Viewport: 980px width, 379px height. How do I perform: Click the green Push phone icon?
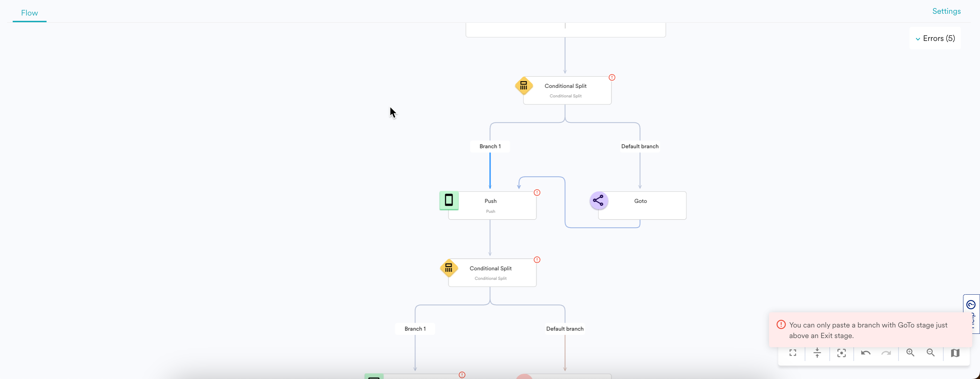[449, 200]
